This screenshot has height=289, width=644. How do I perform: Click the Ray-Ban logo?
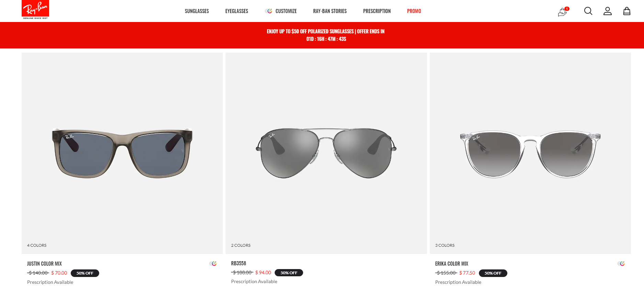pyautogui.click(x=35, y=10)
